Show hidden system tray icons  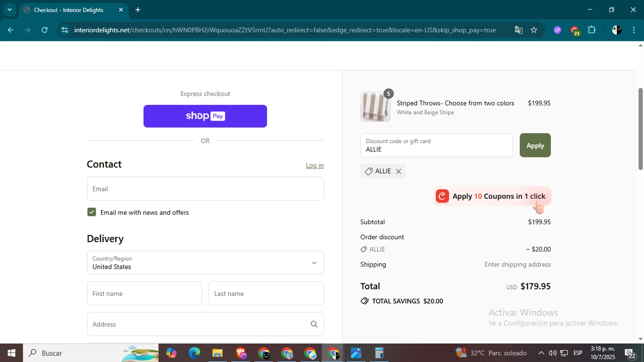point(541,353)
